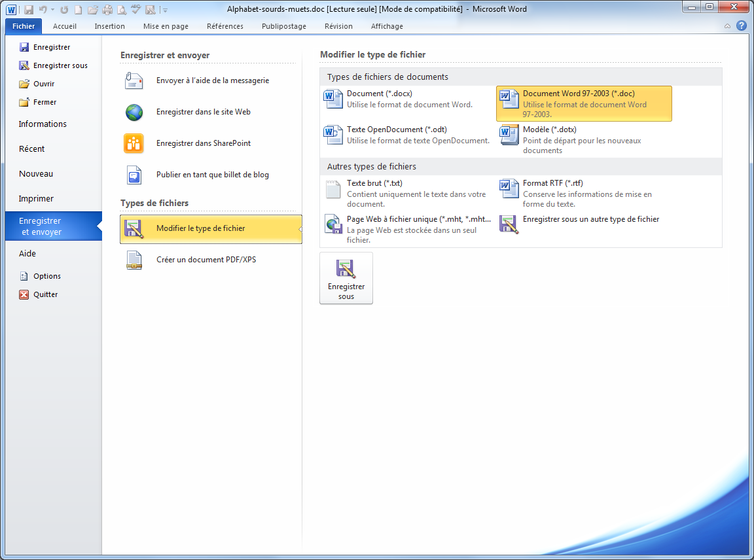This screenshot has height=560, width=754.
Task: Click Fermer in the Backstage menu
Action: [x=54, y=102]
